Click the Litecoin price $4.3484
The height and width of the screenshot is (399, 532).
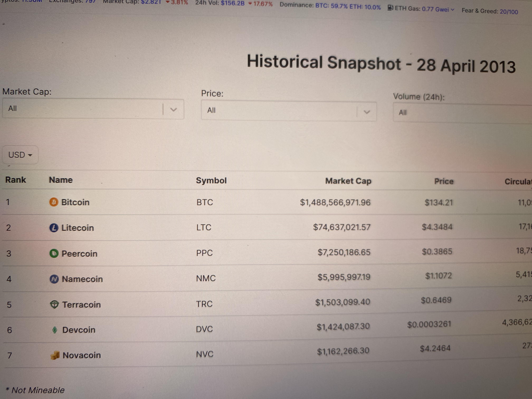coord(437,227)
